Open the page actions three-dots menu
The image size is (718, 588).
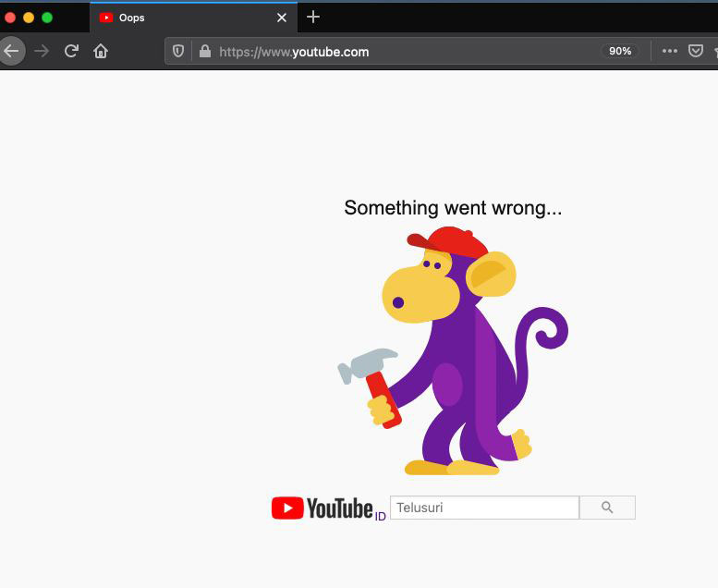pos(669,51)
